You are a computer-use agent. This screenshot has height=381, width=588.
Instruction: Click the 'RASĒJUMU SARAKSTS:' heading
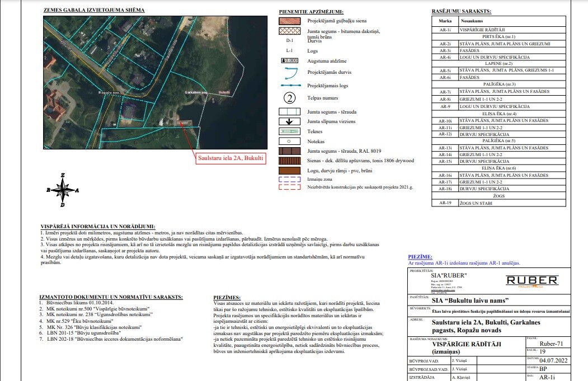tap(461, 11)
